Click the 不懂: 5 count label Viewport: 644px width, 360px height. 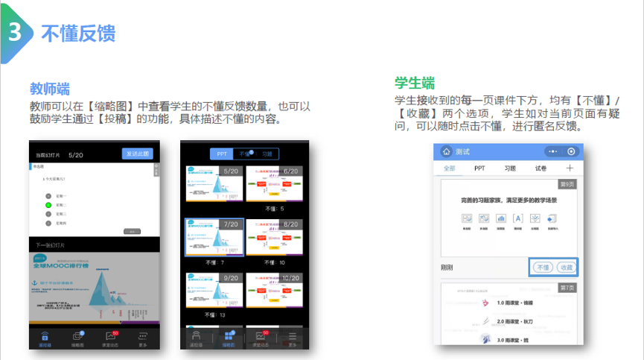click(x=275, y=209)
